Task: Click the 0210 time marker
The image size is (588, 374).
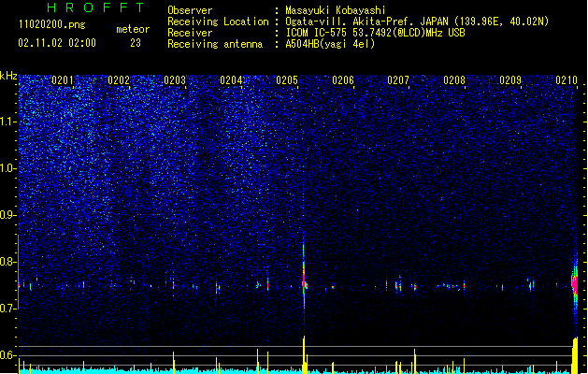Action: [x=566, y=80]
